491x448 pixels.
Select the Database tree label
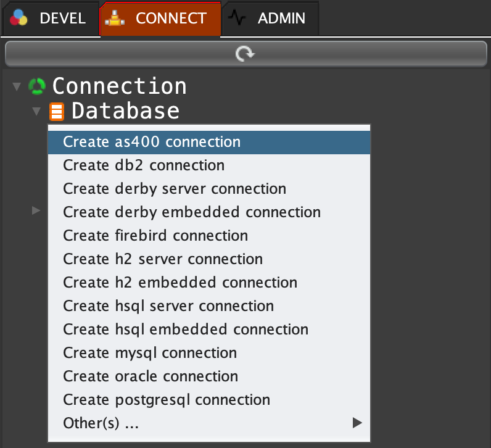pyautogui.click(x=125, y=111)
